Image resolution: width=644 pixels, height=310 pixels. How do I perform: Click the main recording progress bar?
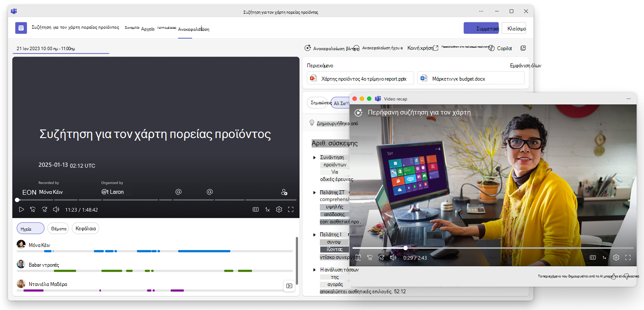tap(157, 200)
